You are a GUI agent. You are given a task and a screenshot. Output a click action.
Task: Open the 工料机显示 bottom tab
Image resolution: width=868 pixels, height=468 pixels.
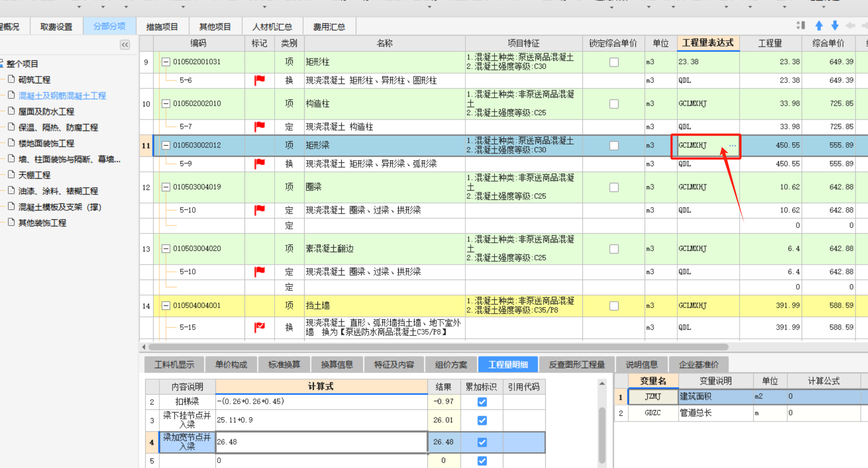click(174, 365)
